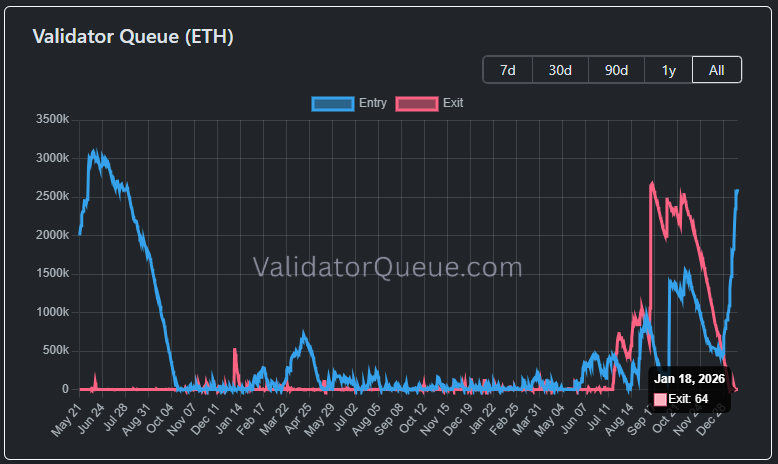Click the Exit spike near Jan 14
The image size is (778, 464).
(x=235, y=350)
